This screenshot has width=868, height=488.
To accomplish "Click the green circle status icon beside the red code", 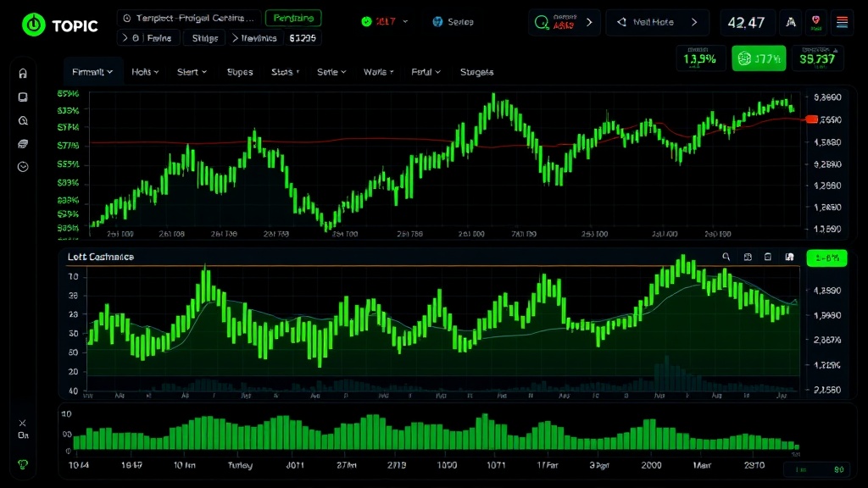I will (x=366, y=21).
